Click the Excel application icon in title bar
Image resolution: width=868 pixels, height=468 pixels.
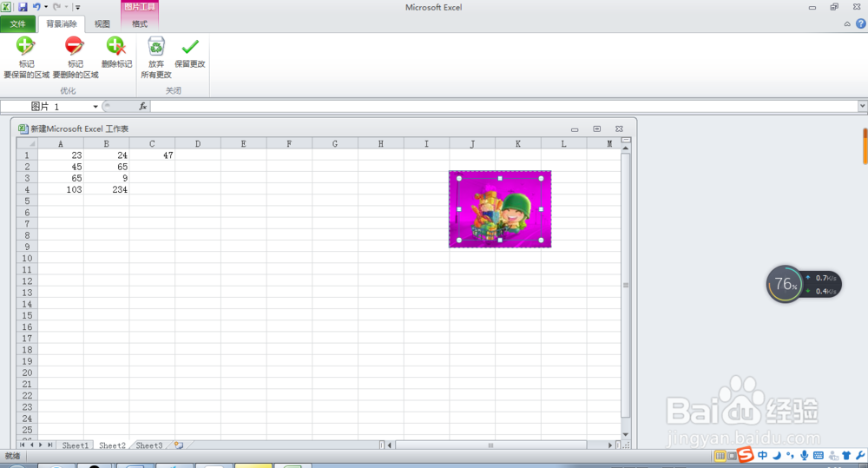click(x=6, y=7)
